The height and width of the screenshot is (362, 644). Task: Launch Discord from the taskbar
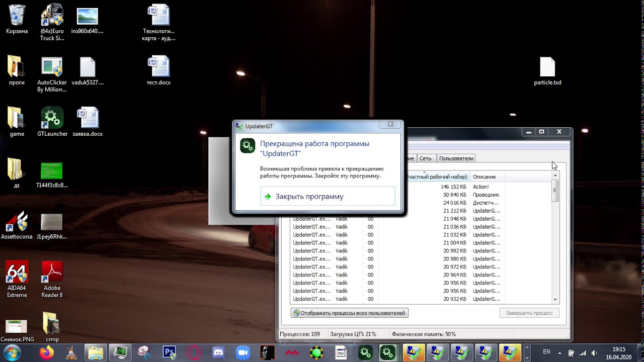218,352
